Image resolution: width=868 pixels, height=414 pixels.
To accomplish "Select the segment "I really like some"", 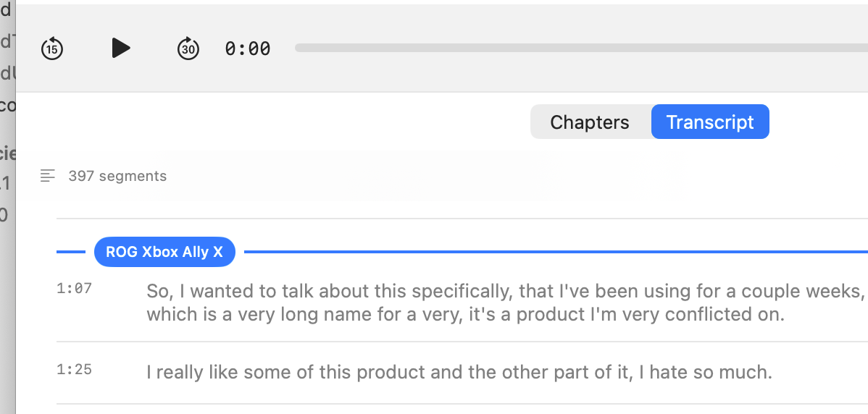I will point(459,373).
